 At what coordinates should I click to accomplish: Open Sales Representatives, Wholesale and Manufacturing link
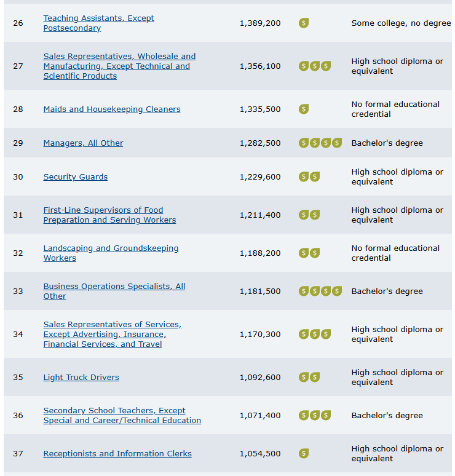(120, 66)
